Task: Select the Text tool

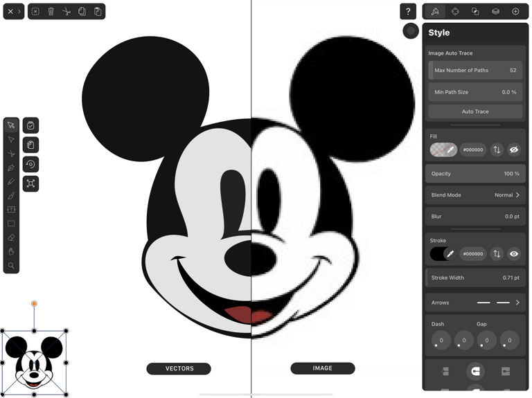Action: click(11, 210)
